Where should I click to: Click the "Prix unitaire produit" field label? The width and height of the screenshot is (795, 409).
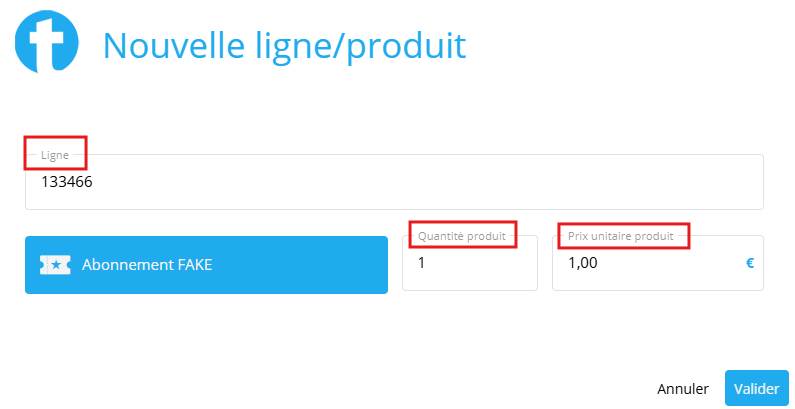[x=621, y=236]
